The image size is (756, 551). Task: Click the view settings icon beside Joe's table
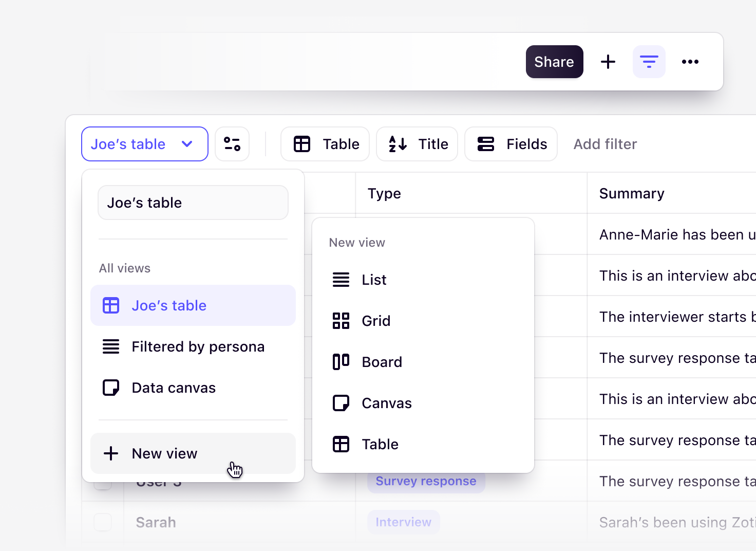tap(232, 144)
